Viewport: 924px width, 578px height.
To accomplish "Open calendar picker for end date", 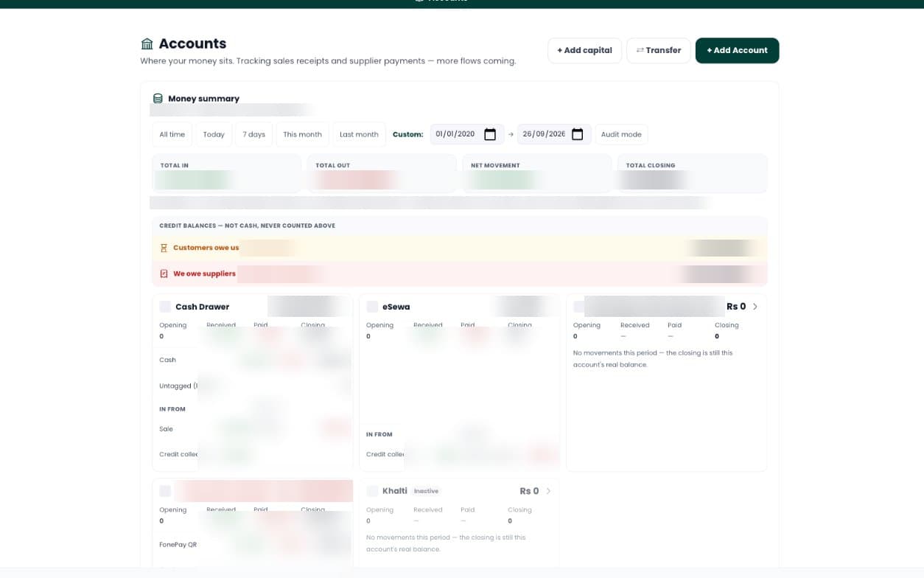I will click(578, 134).
